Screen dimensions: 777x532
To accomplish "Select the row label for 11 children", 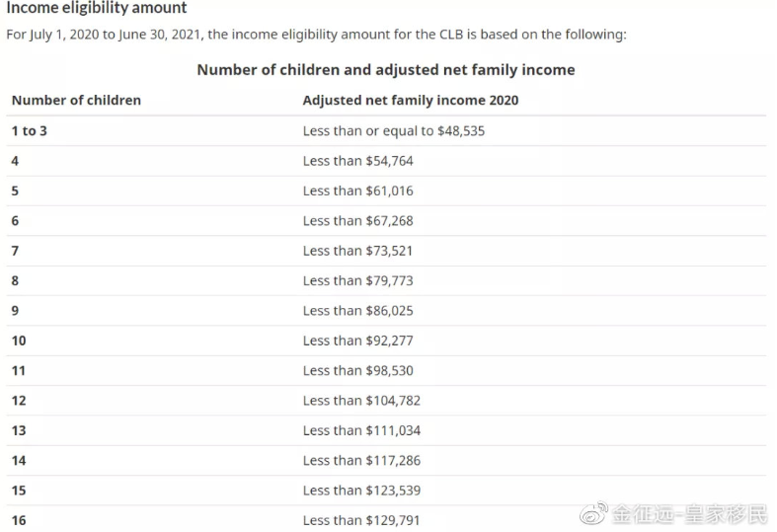I will click(19, 370).
